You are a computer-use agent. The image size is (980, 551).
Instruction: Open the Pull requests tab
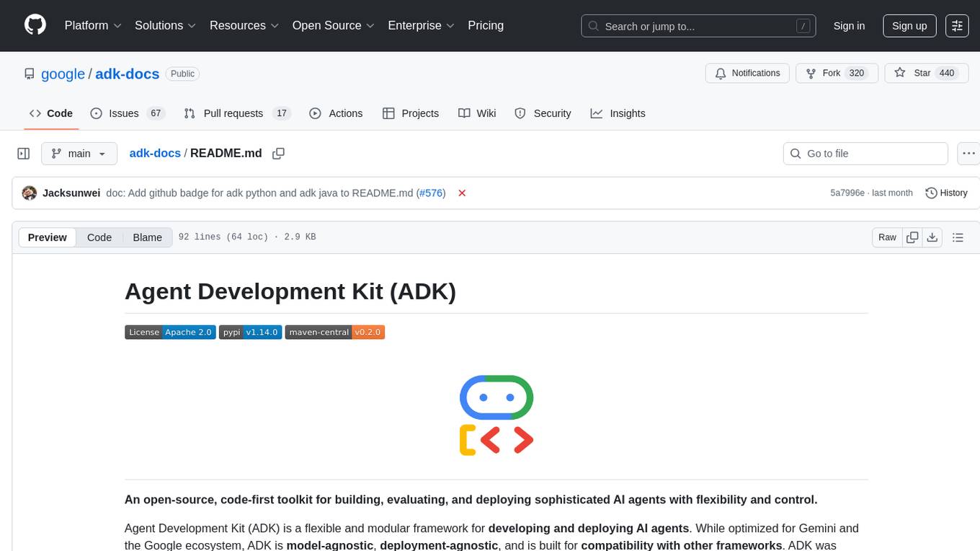coord(236,113)
